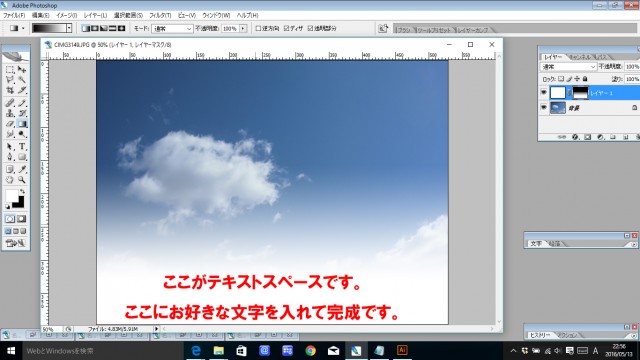Open the フィルタ(T) menu

(x=160, y=15)
